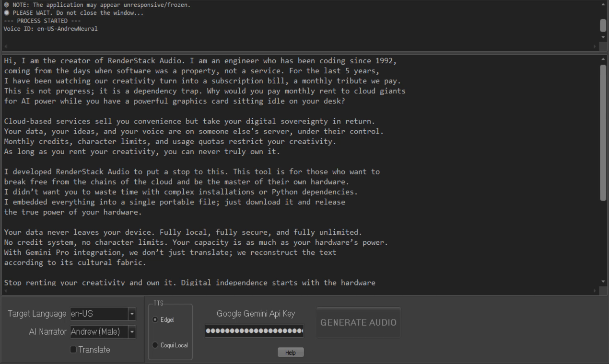This screenshot has width=609, height=364.
Task: Click the Voice ID line in the log
Action: click(x=50, y=28)
